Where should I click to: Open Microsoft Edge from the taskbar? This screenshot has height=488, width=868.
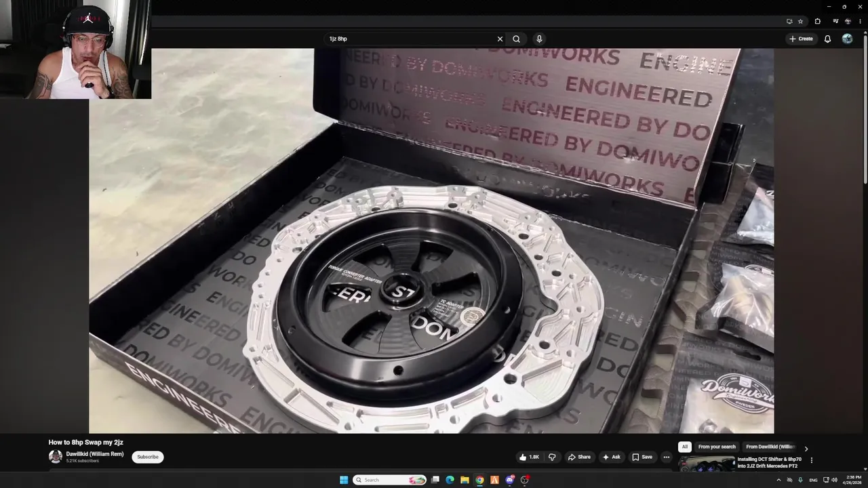450,480
